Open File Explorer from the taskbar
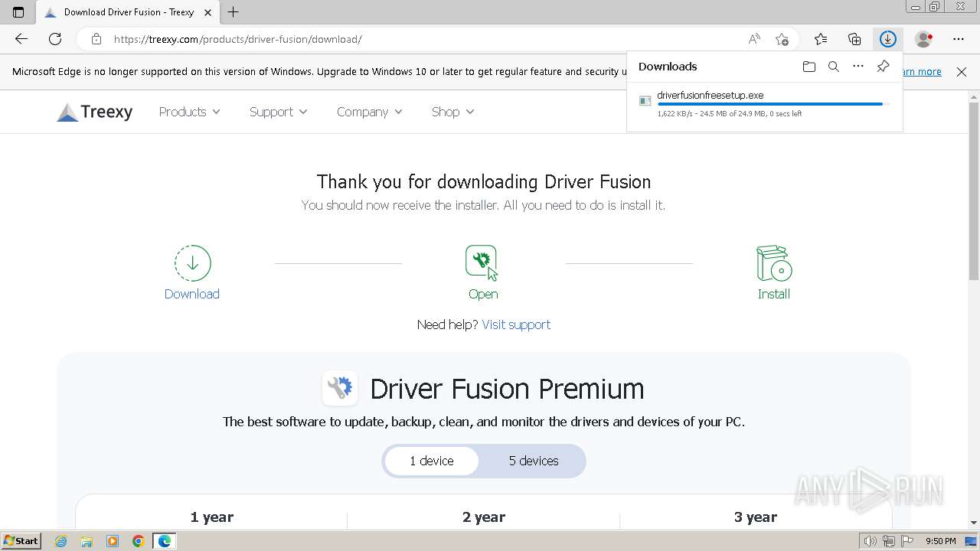The image size is (980, 551). coord(87,541)
